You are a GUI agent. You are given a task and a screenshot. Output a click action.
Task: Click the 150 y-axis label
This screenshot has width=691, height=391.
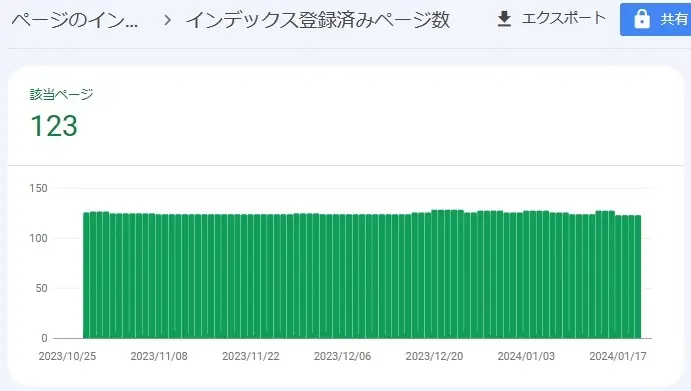pyautogui.click(x=38, y=188)
